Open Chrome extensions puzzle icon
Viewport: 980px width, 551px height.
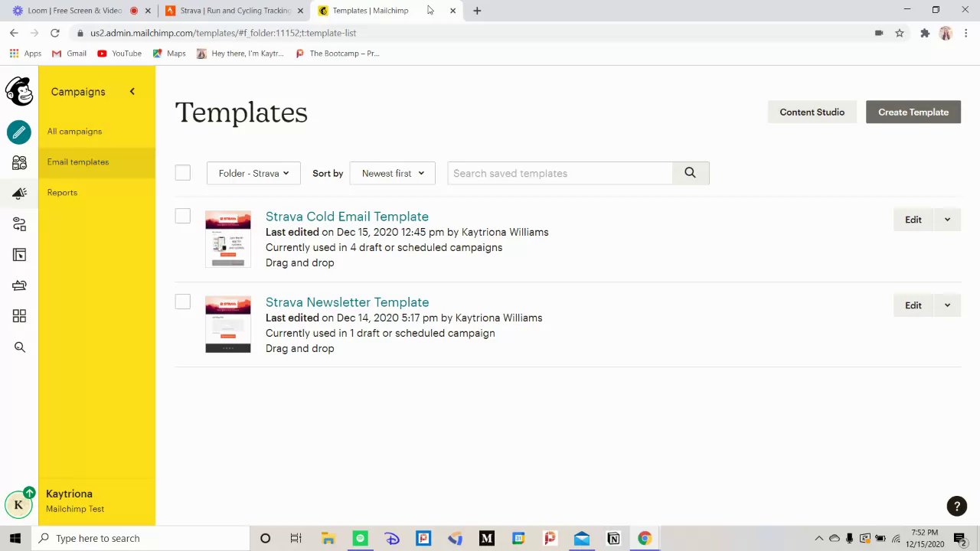point(925,33)
